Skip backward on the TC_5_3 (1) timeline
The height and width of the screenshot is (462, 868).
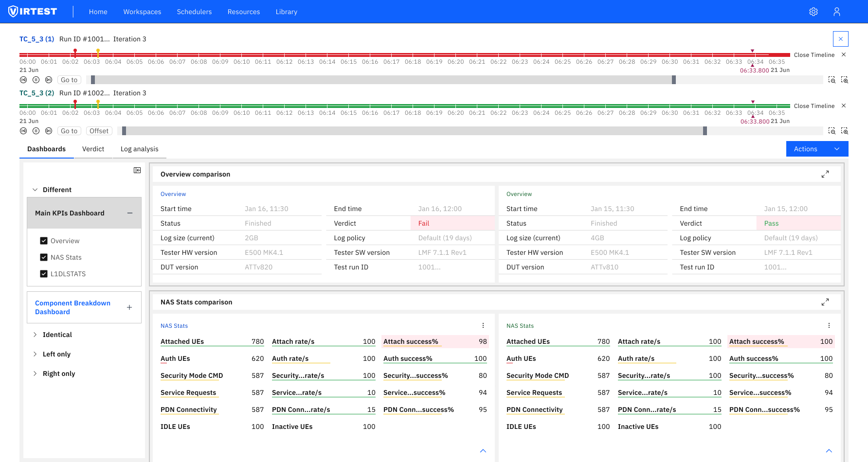click(x=23, y=80)
